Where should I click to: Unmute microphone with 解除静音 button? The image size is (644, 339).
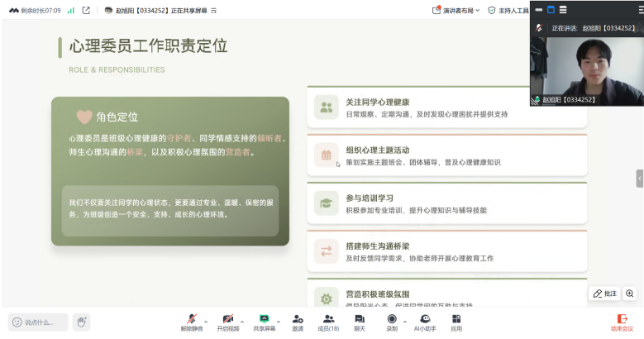[x=191, y=320]
